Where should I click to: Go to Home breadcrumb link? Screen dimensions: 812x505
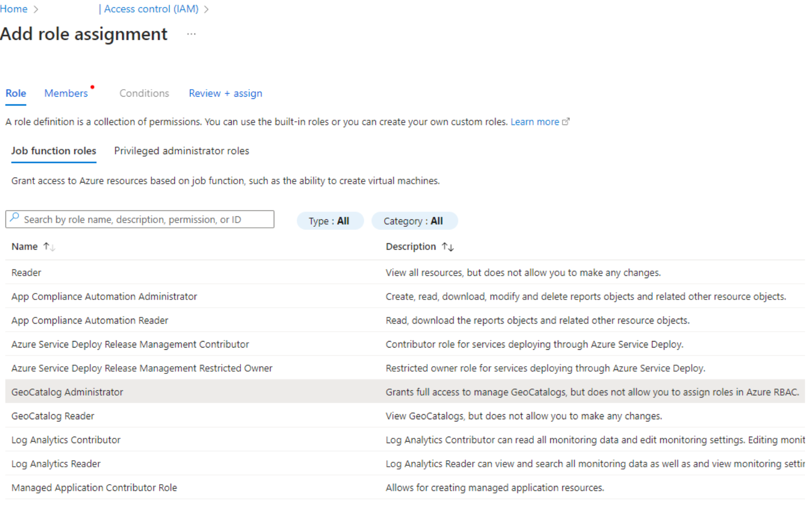pos(14,9)
